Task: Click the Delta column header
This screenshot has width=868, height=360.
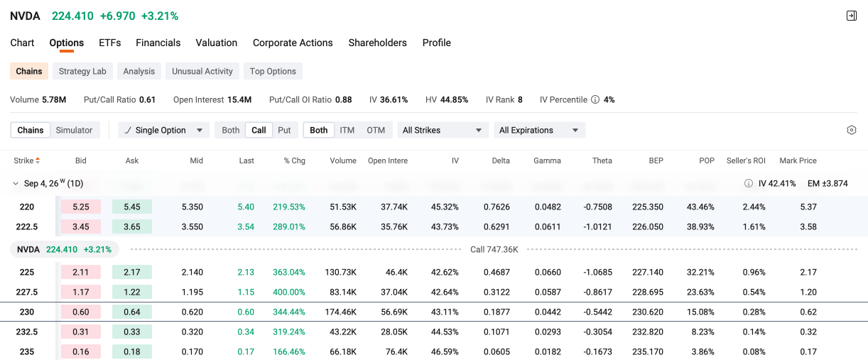Action: 501,160
